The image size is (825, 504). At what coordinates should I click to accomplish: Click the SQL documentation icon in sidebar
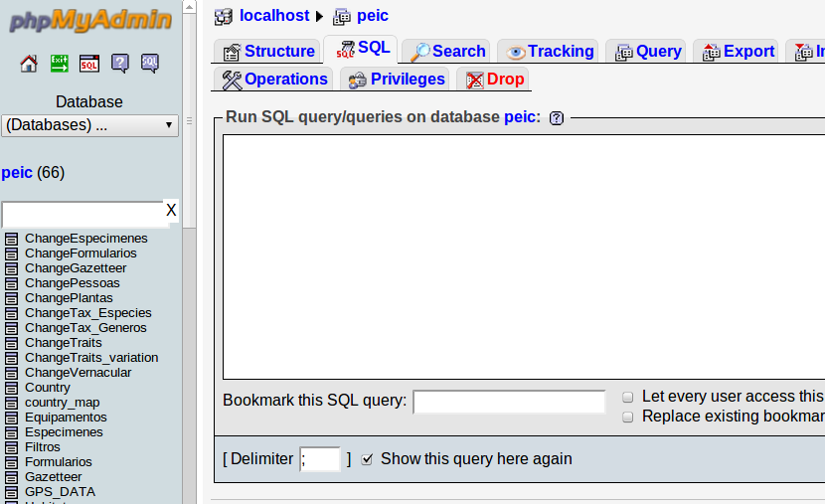(150, 64)
